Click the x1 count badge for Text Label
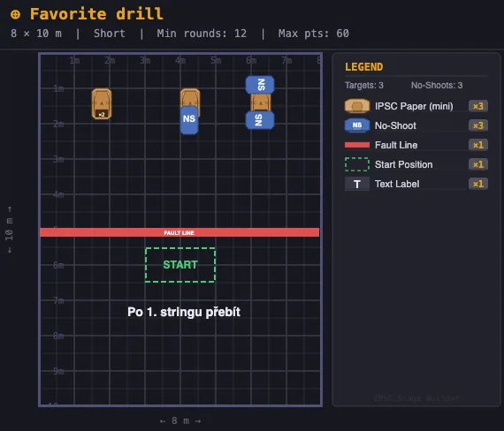This screenshot has width=504, height=431. click(478, 184)
